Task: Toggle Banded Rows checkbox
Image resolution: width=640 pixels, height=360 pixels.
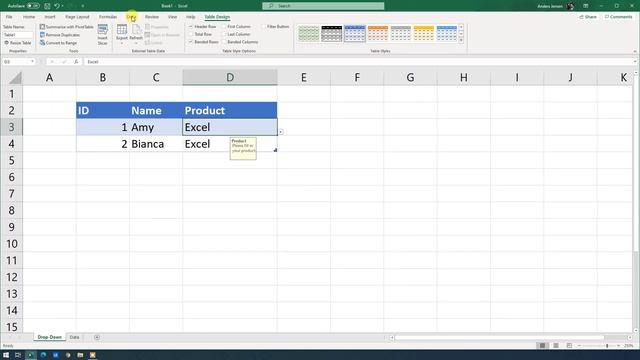Action: pyautogui.click(x=191, y=42)
